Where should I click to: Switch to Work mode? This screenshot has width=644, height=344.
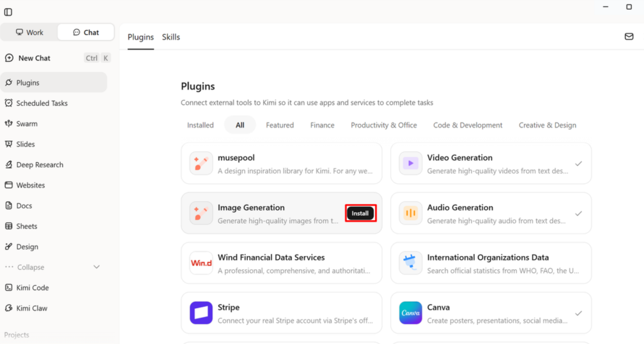tap(29, 33)
